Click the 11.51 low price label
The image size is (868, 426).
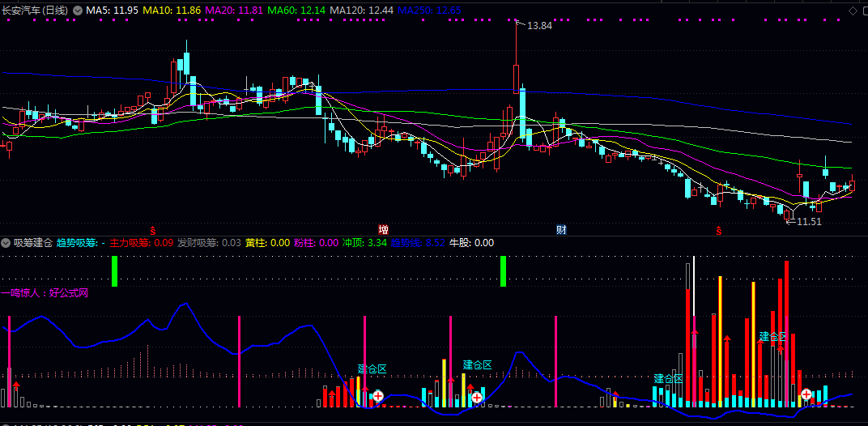(810, 222)
